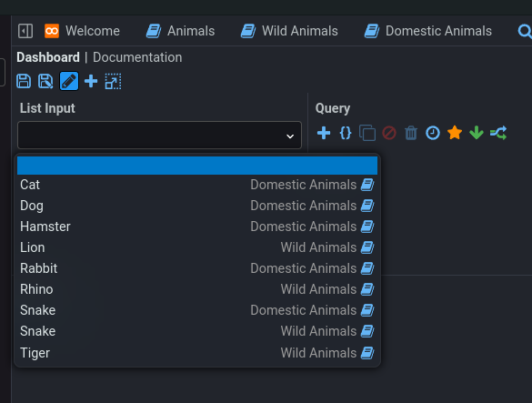Open the List Input dropdown arrow
This screenshot has width=532, height=403.
[x=290, y=136]
